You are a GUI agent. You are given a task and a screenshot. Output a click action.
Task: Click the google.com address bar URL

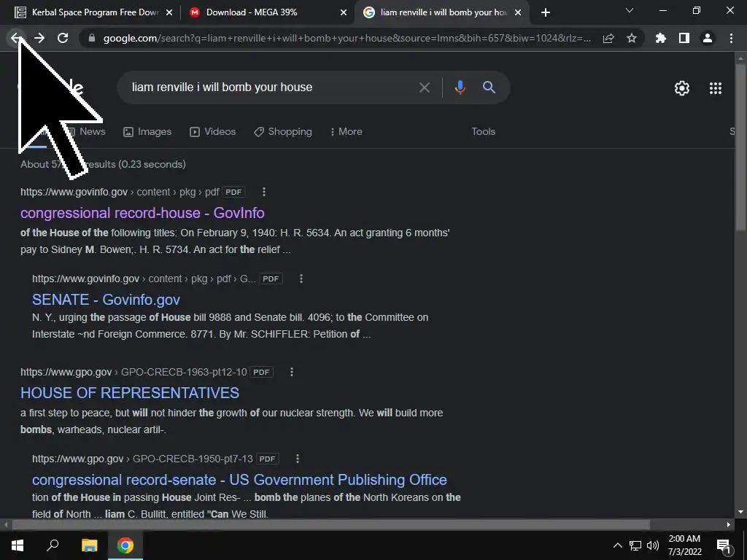pos(347,38)
